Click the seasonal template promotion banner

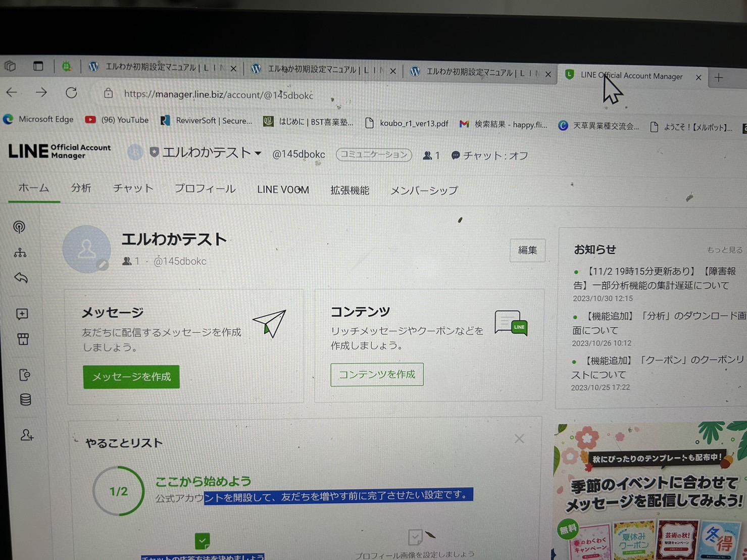point(650,491)
